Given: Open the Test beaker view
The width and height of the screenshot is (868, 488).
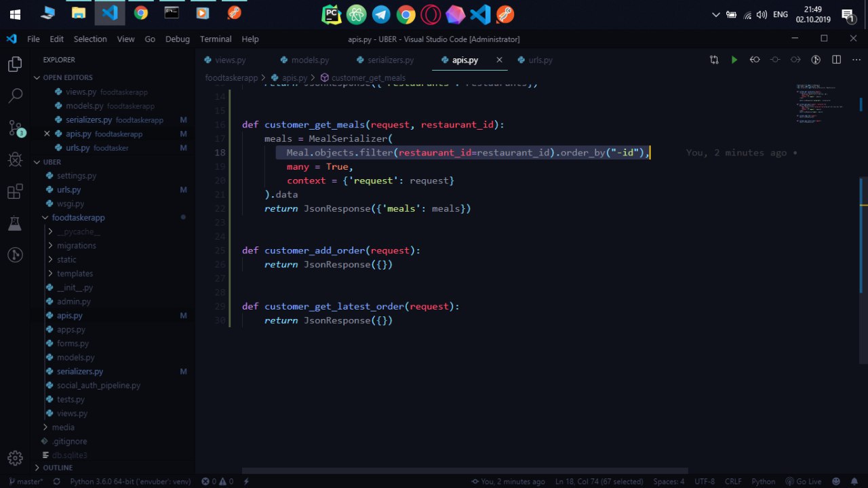Looking at the screenshot, I should pyautogui.click(x=14, y=223).
